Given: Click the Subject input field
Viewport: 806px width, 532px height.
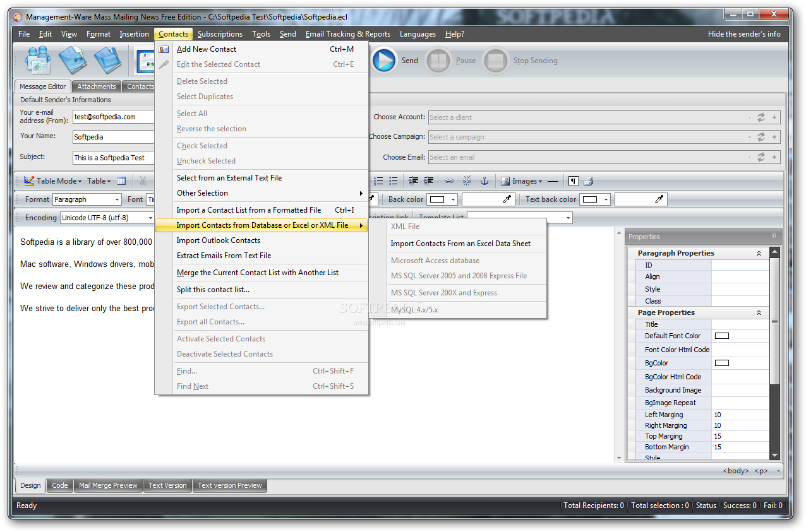Looking at the screenshot, I should [x=114, y=157].
